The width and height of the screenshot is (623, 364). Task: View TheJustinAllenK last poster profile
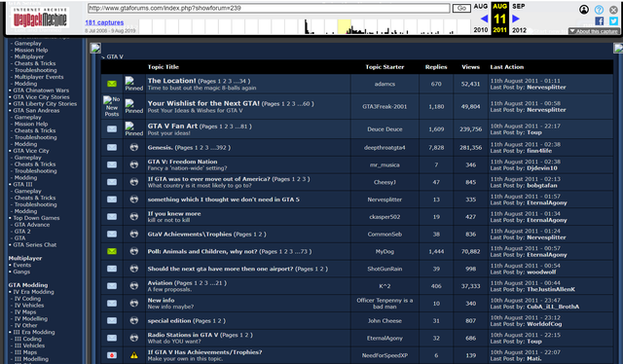point(551,289)
